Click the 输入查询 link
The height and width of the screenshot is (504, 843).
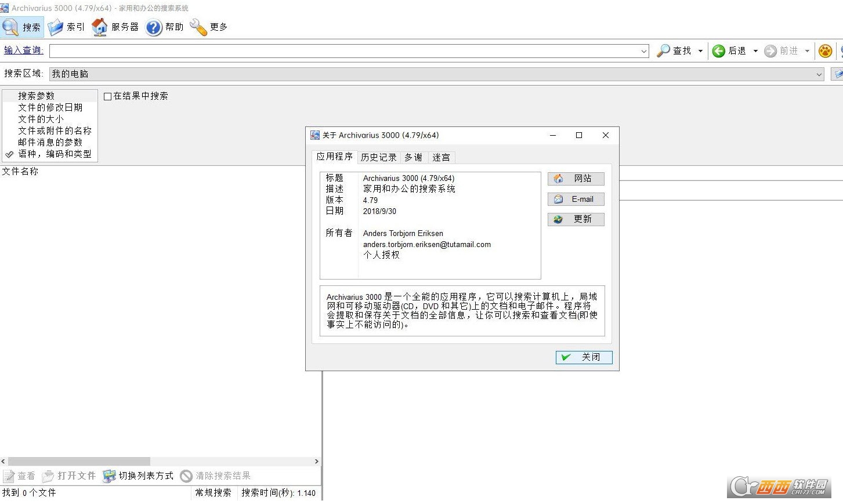point(24,50)
